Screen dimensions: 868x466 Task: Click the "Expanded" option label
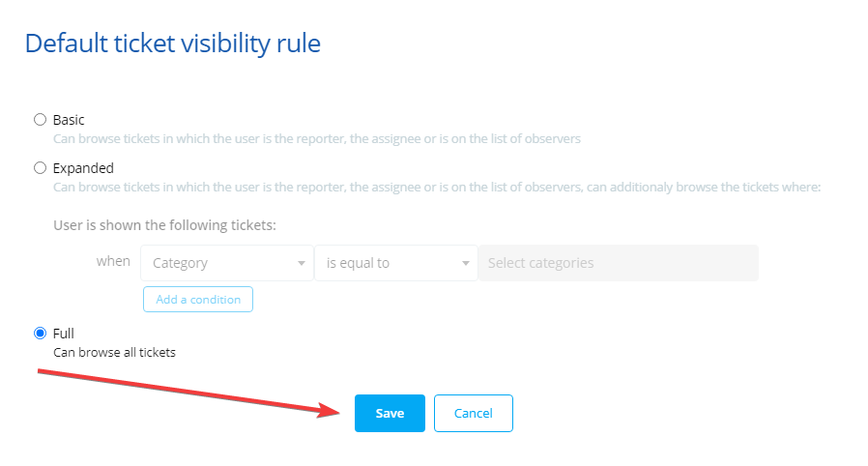click(83, 168)
